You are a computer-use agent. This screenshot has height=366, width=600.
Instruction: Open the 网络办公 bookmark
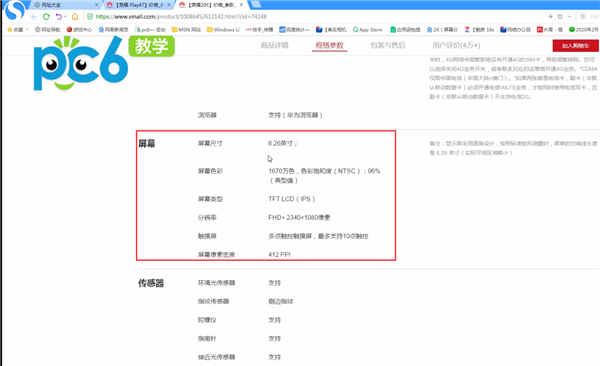click(x=515, y=29)
